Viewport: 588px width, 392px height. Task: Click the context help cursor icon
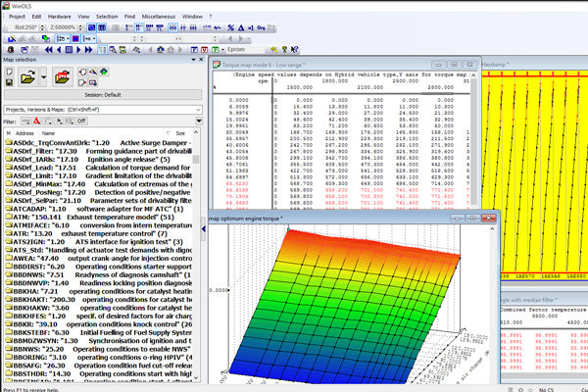pos(294,50)
